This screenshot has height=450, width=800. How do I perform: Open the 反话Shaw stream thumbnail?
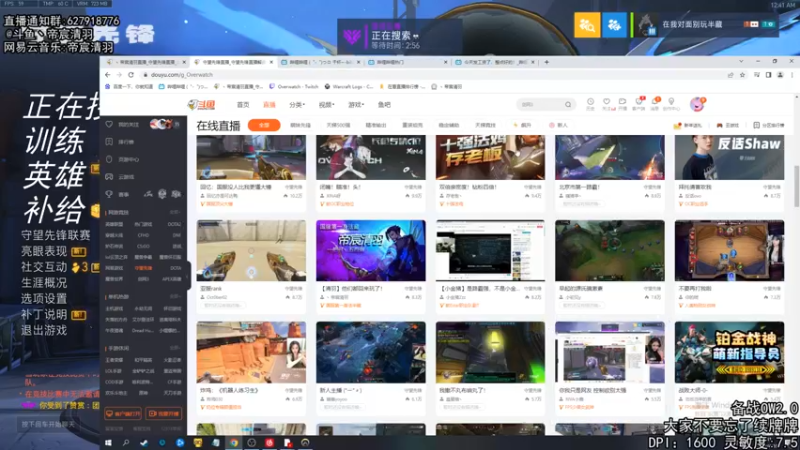pos(729,157)
